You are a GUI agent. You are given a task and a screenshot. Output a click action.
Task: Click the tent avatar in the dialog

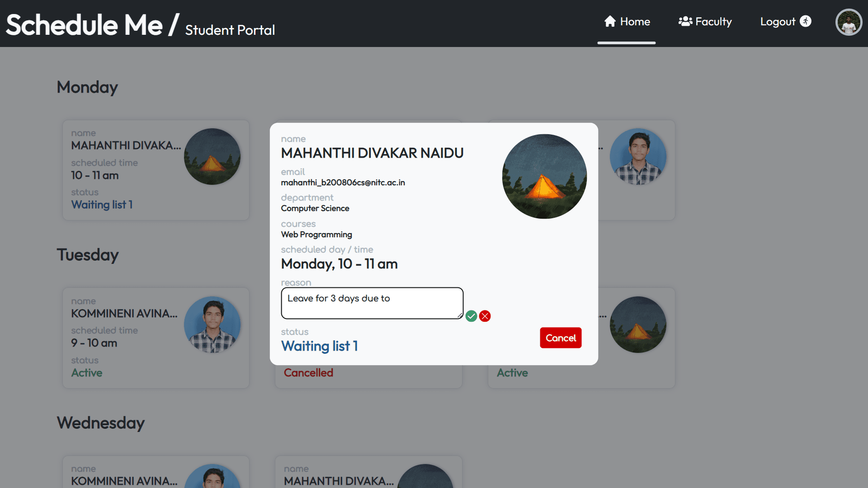coord(544,176)
